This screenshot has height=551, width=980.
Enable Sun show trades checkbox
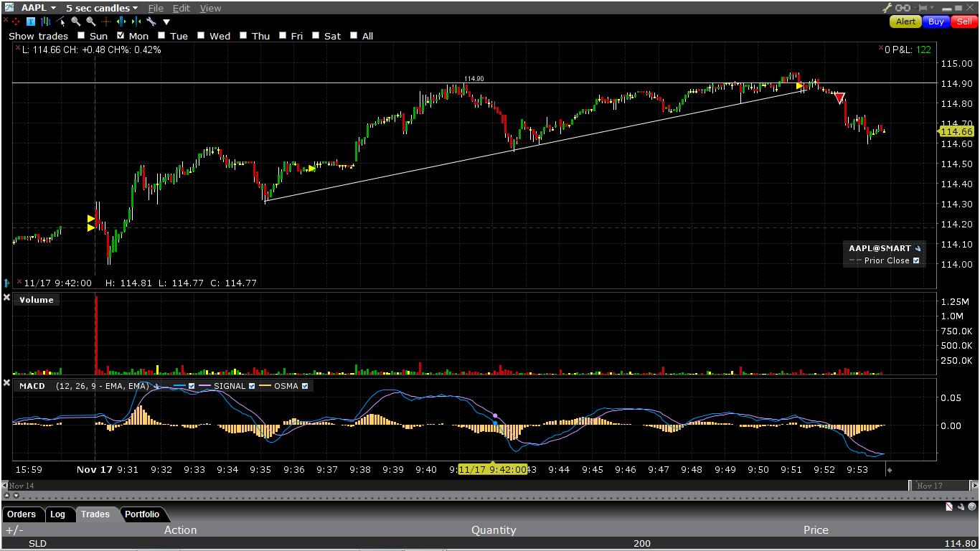point(81,36)
